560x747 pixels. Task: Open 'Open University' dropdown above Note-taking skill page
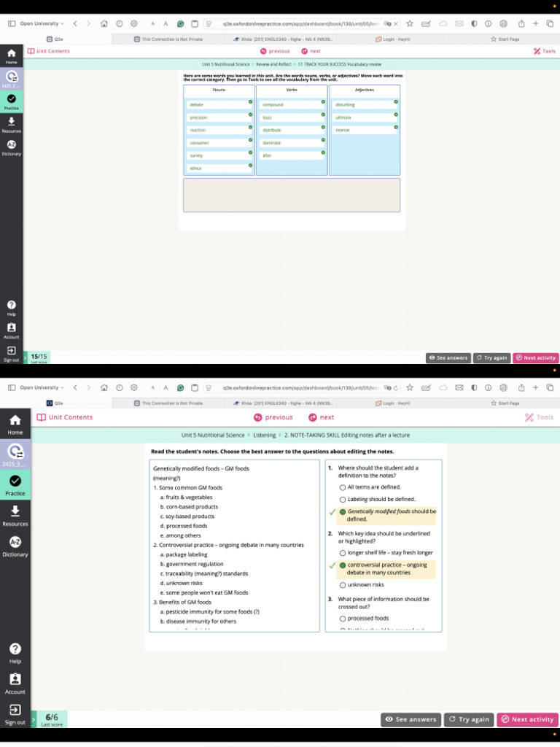click(x=42, y=387)
